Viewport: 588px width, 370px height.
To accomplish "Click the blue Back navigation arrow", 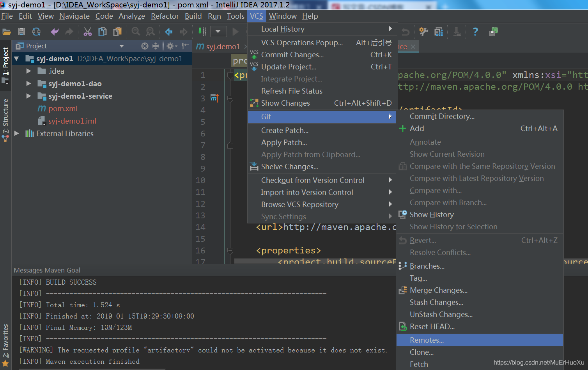I will click(x=169, y=32).
